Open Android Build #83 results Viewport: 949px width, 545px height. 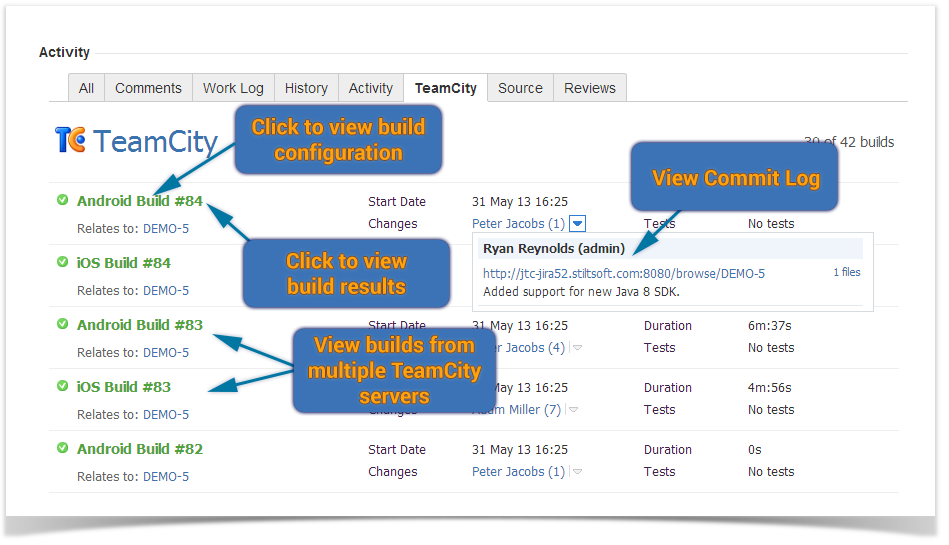pyautogui.click(x=140, y=325)
